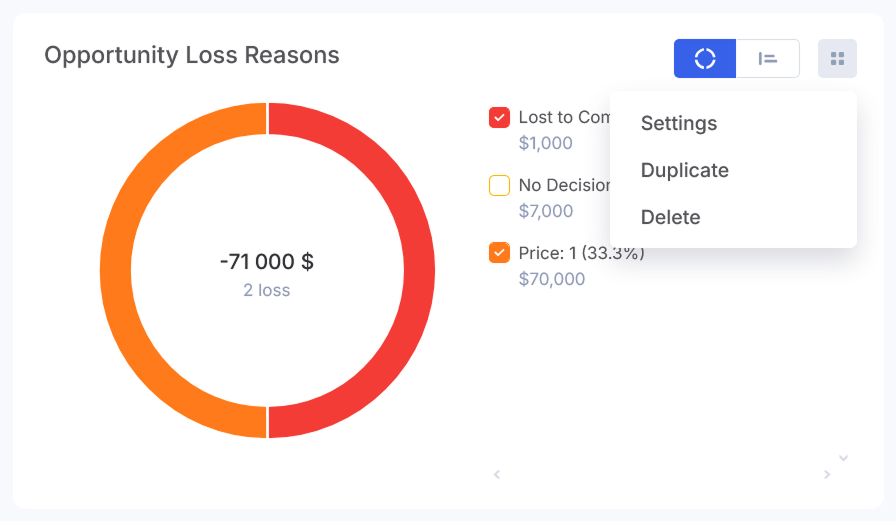This screenshot has width=896, height=521.
Task: Click the four-square widget options icon
Action: pyautogui.click(x=837, y=58)
